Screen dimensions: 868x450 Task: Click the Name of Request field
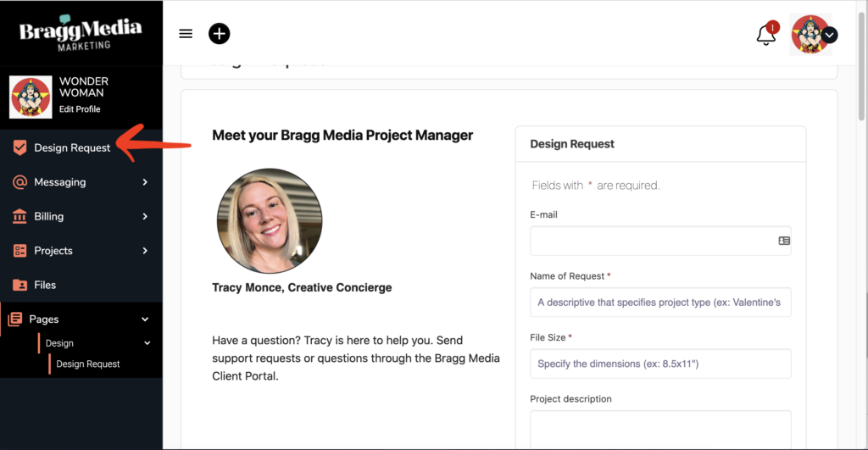tap(660, 303)
